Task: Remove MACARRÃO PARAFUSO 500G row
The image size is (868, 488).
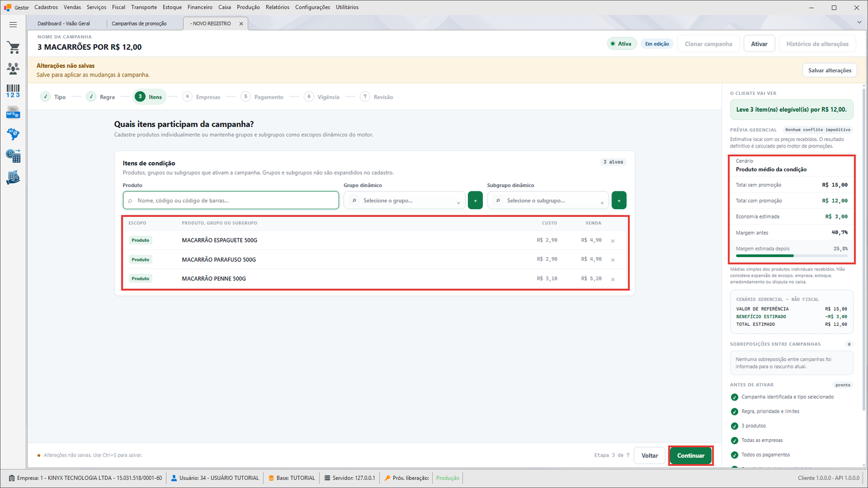Action: [x=613, y=260]
